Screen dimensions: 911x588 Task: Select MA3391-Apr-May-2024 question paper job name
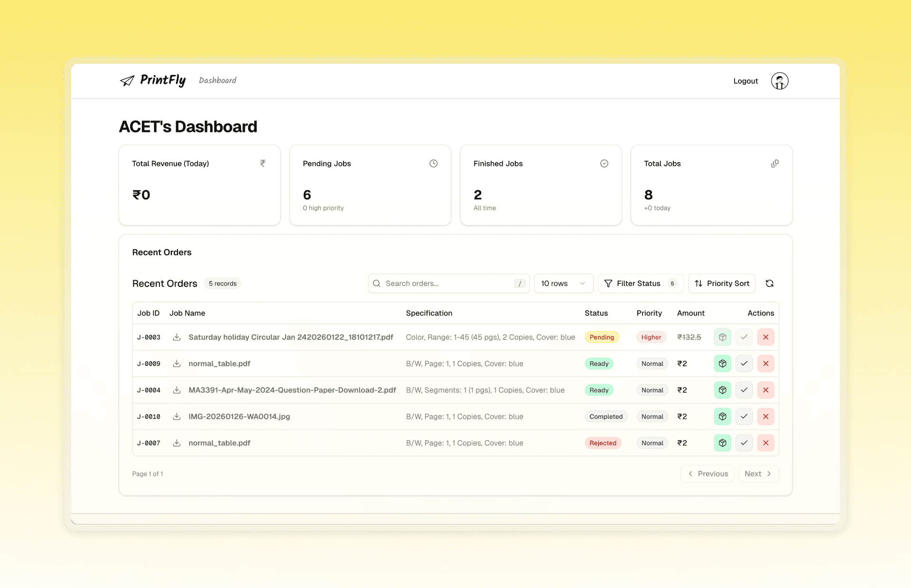point(292,390)
